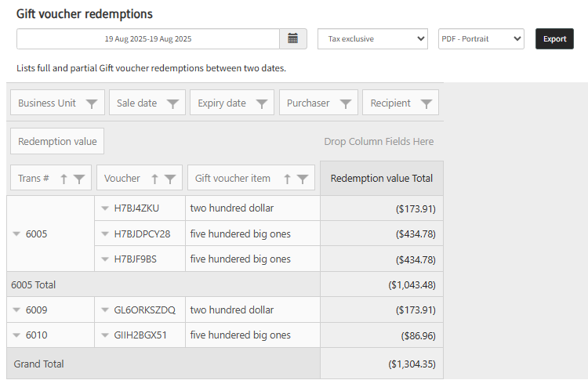Click the Redemption value field button
This screenshot has height=391, width=588.
(x=57, y=142)
